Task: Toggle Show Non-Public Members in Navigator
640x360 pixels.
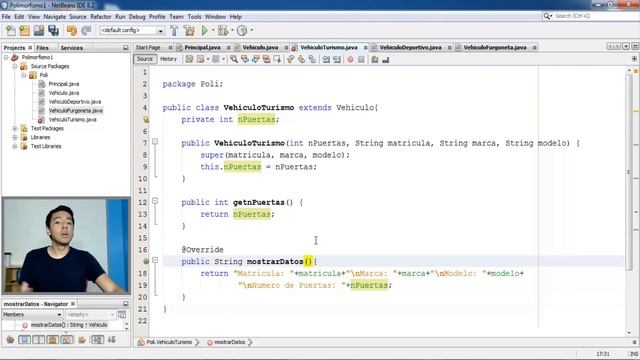Action: [x=53, y=340]
